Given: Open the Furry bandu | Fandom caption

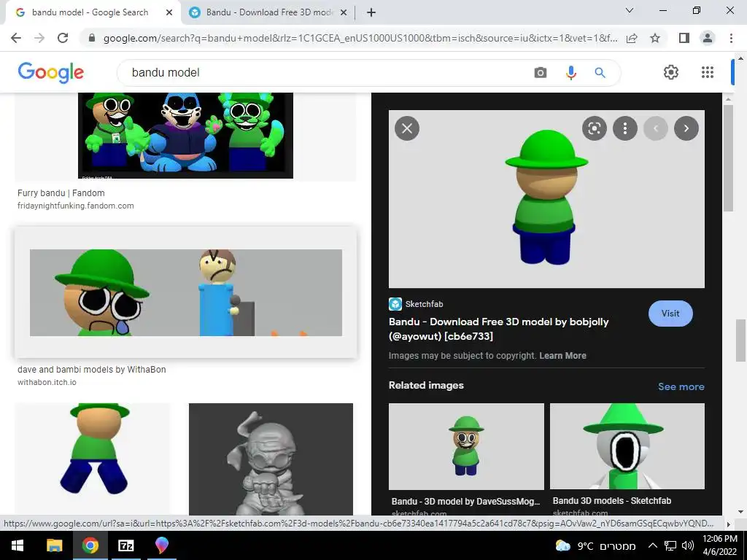Looking at the screenshot, I should (x=61, y=192).
